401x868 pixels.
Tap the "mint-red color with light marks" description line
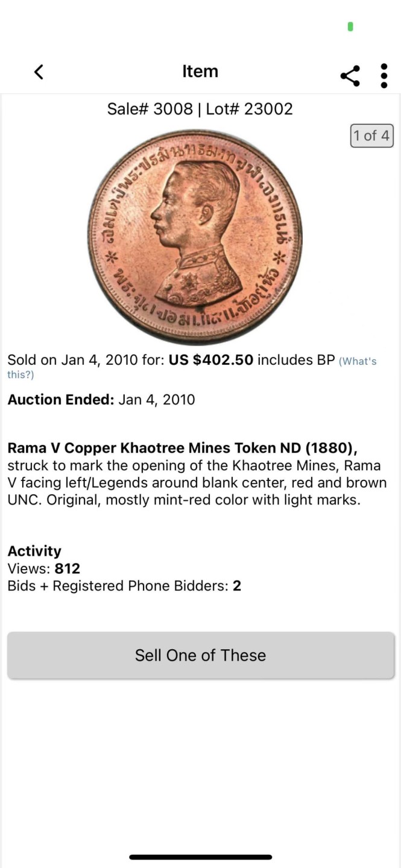pyautogui.click(x=183, y=500)
